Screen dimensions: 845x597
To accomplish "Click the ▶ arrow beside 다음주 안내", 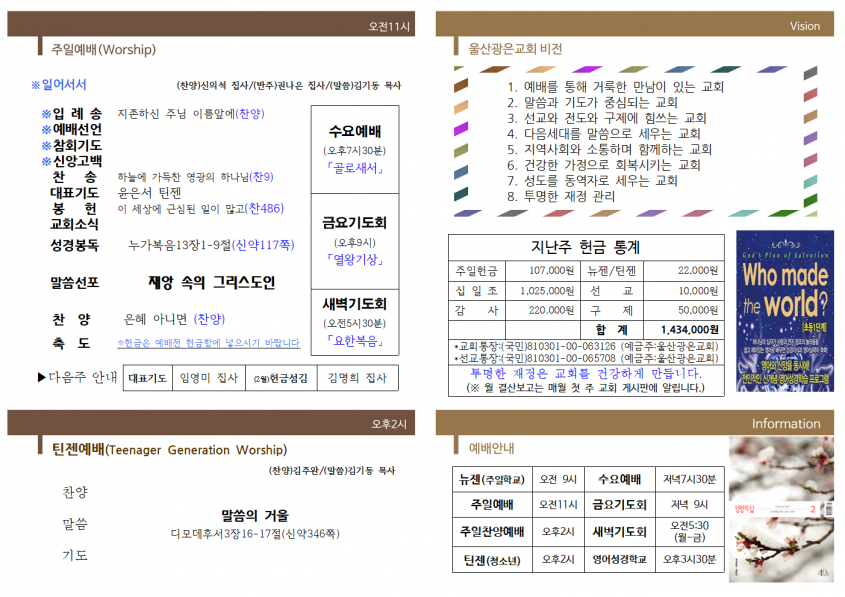I will (41, 377).
